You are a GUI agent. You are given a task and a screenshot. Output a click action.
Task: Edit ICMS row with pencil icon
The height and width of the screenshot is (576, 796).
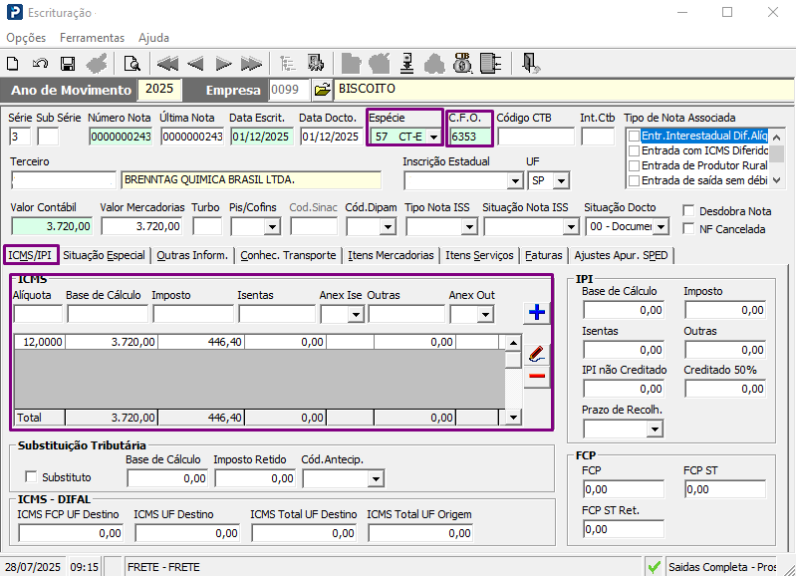(x=537, y=353)
